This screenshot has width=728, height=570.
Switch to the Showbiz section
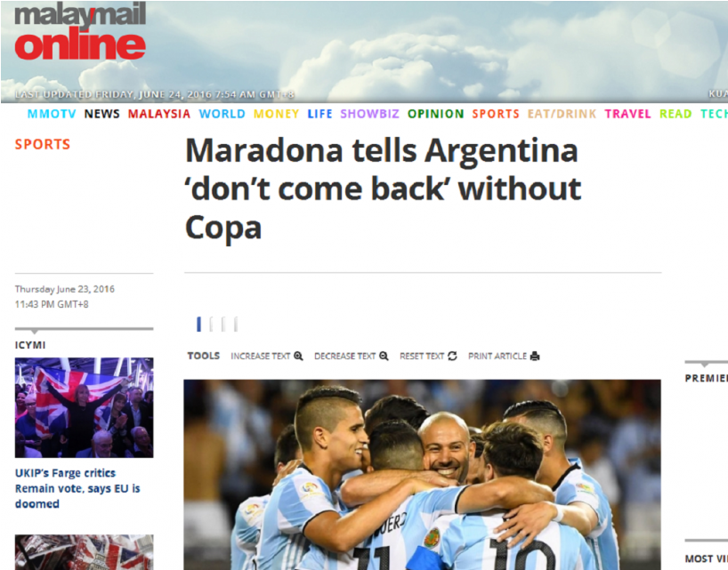click(369, 114)
